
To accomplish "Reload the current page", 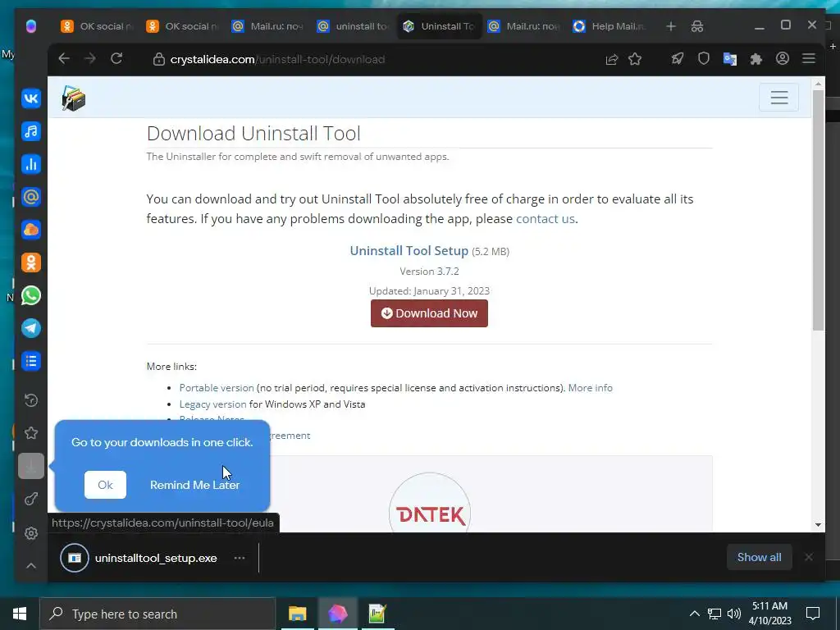I will pyautogui.click(x=116, y=59).
